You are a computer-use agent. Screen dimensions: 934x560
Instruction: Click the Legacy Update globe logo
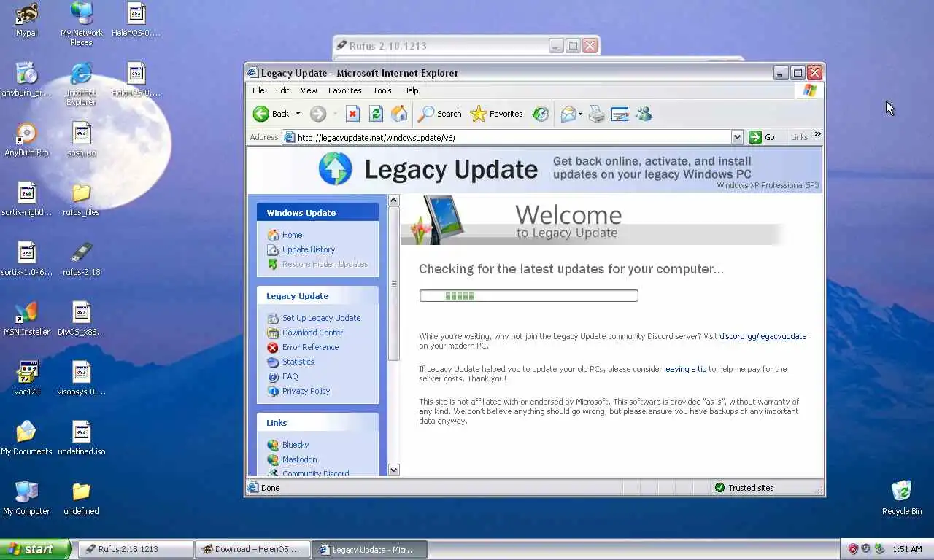(336, 169)
